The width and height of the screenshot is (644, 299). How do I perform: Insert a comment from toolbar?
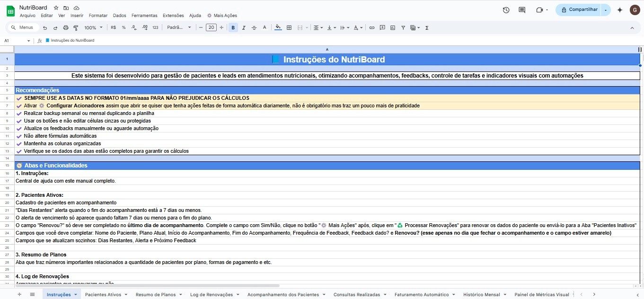tap(382, 28)
